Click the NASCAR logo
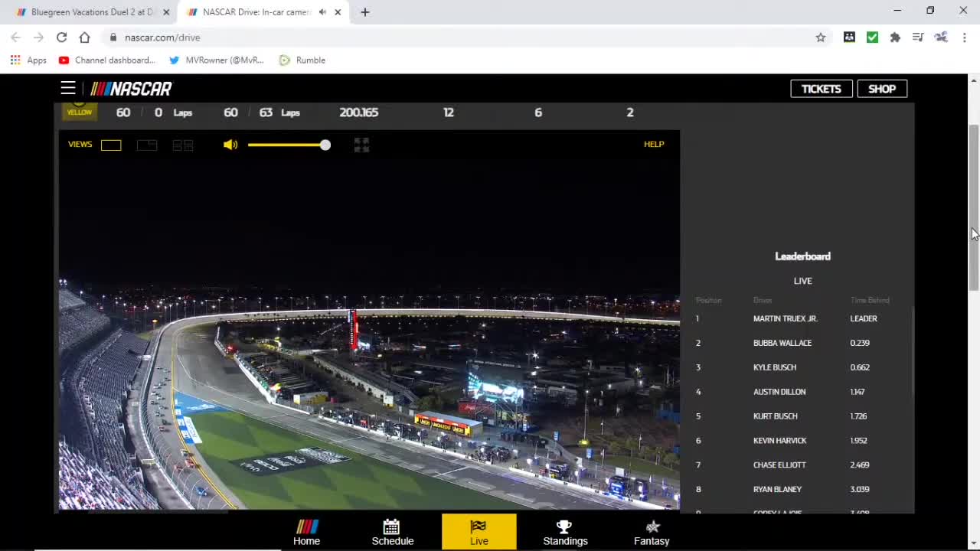The image size is (980, 551). click(131, 89)
